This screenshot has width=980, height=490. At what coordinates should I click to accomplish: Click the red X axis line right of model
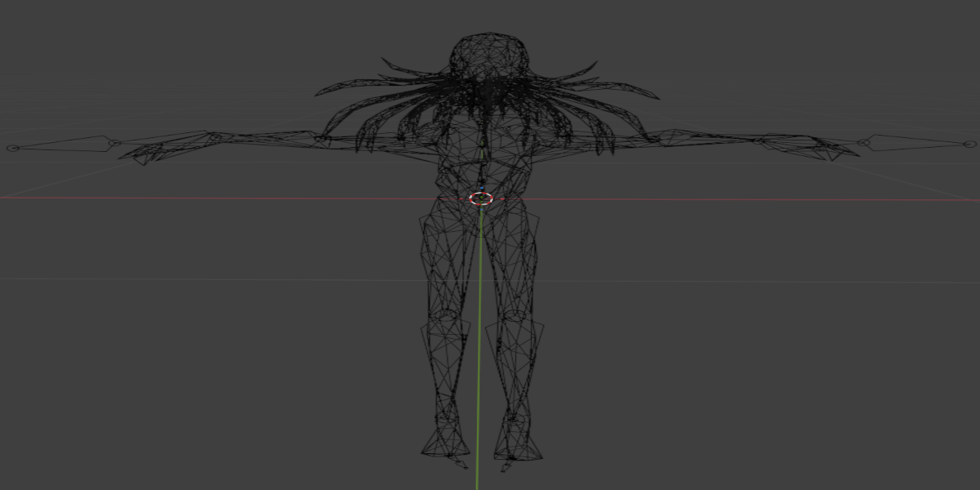pyautogui.click(x=735, y=200)
